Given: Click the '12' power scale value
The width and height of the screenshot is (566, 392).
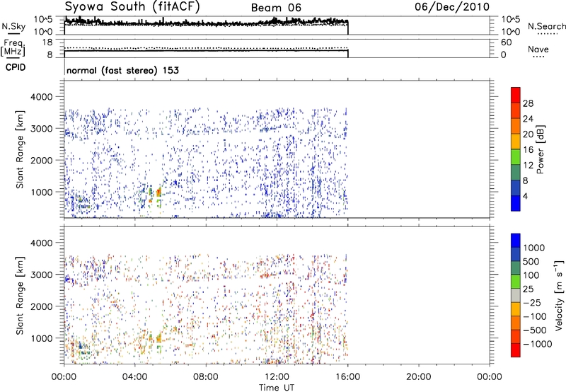Looking at the screenshot, I should (x=528, y=166).
